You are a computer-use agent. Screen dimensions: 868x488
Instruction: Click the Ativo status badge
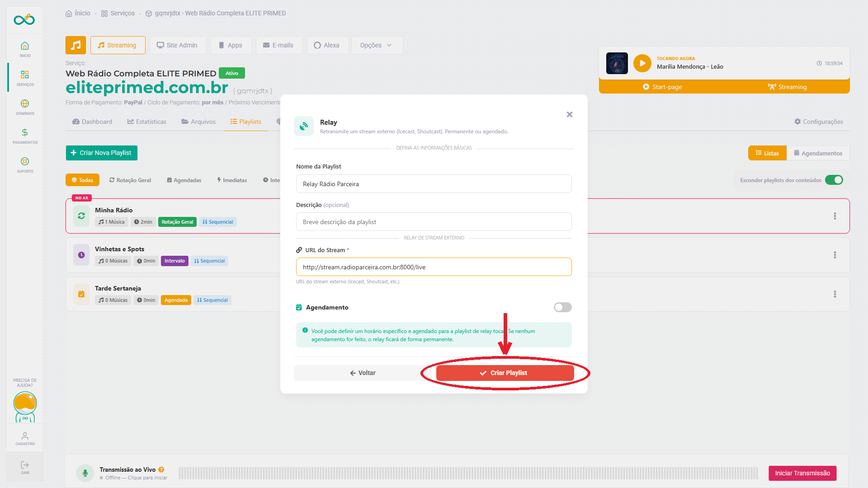(x=232, y=73)
